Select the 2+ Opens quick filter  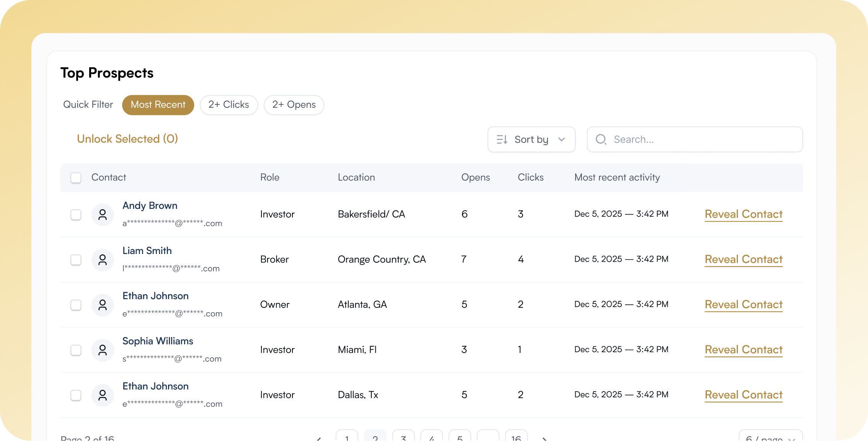294,105
